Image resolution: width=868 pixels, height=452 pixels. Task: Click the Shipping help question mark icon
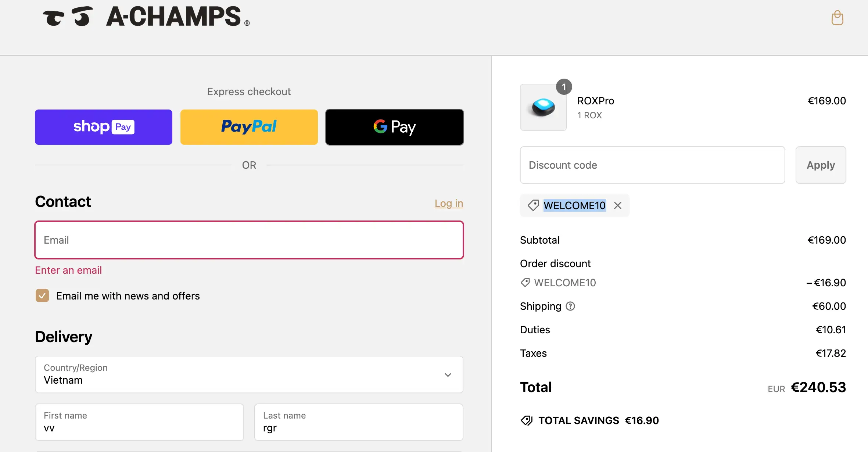[x=570, y=306]
